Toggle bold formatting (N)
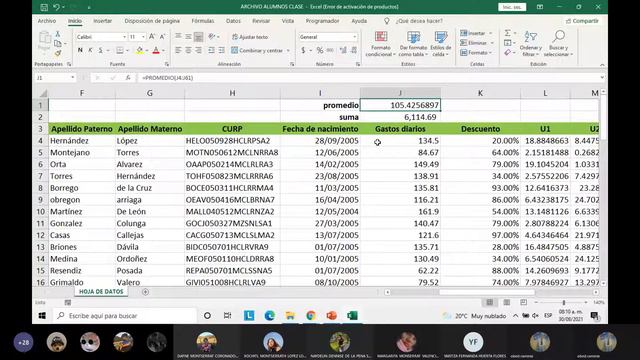 [x=80, y=50]
